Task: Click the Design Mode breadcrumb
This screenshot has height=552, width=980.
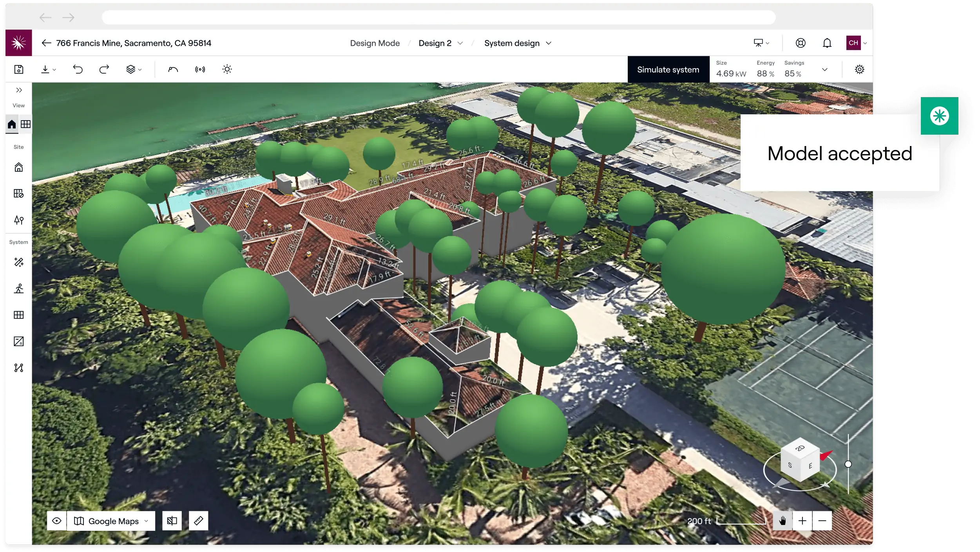Action: click(x=375, y=43)
